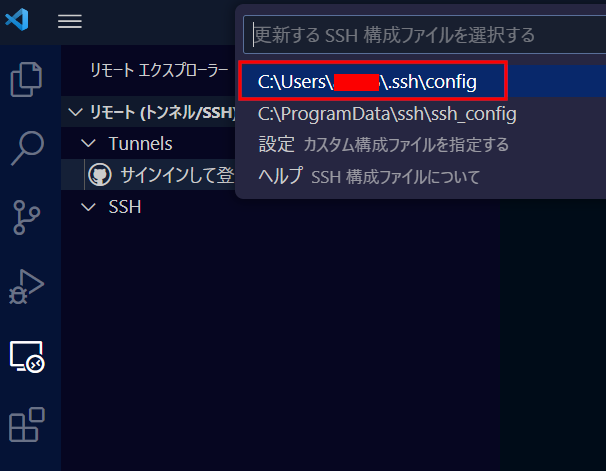Click the VS Code logo icon
The width and height of the screenshot is (606, 471).
tap(17, 19)
